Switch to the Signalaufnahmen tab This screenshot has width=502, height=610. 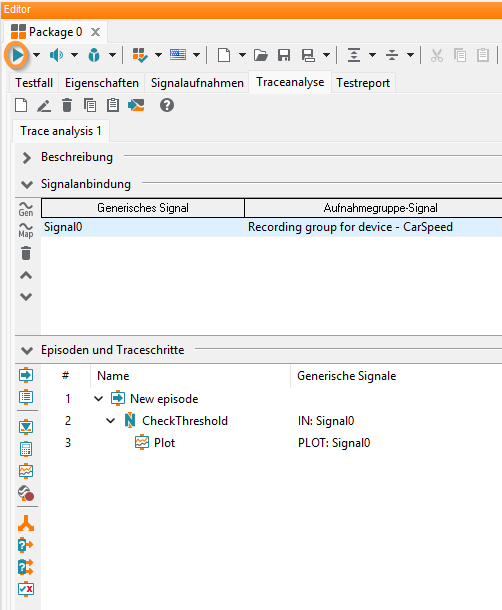(x=197, y=83)
